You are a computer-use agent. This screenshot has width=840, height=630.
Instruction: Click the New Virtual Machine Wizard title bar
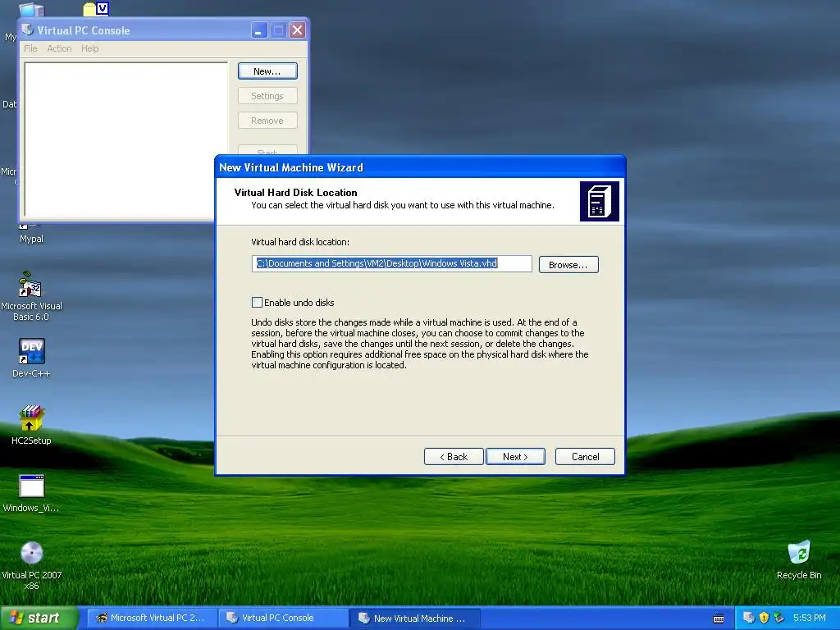coord(419,167)
